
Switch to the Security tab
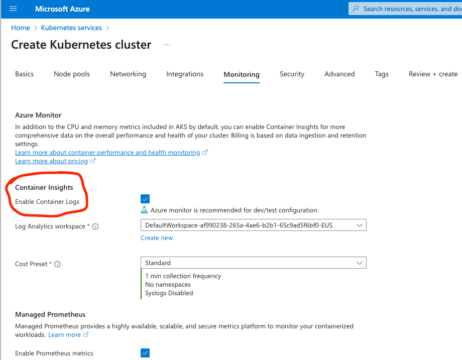(x=292, y=74)
